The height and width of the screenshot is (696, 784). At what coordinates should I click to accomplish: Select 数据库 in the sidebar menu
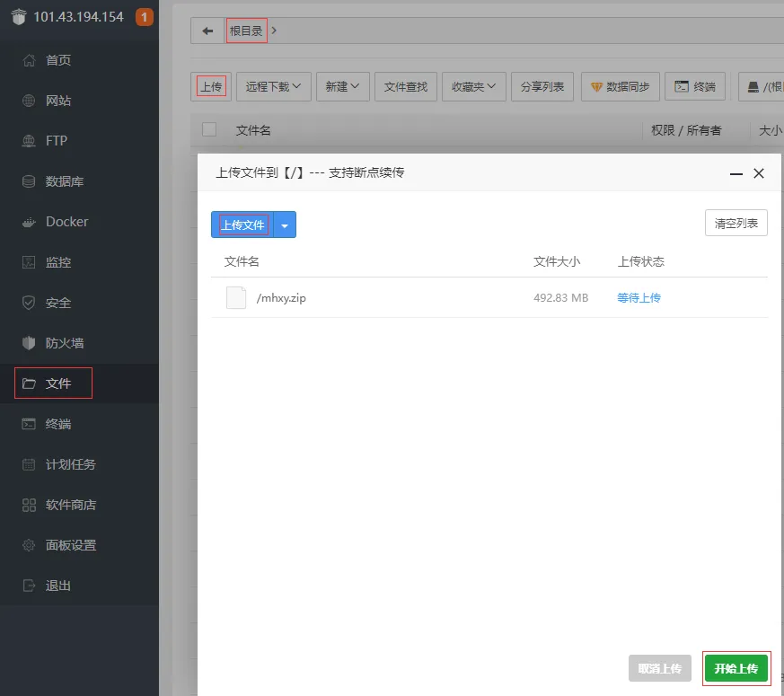[65, 181]
